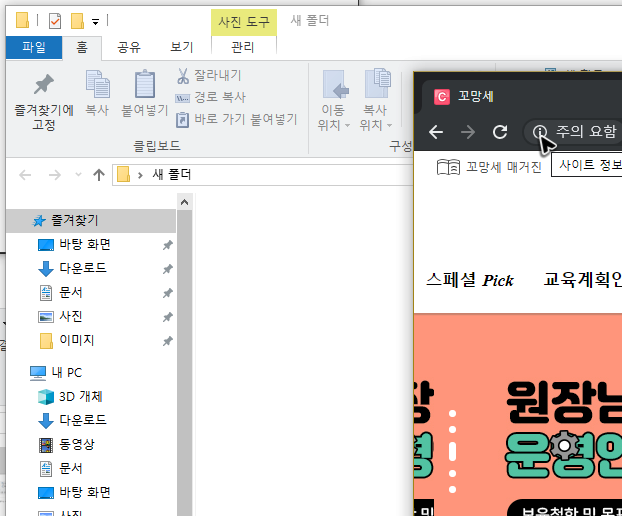Click the navigation pane scrollbar track

pos(184,363)
